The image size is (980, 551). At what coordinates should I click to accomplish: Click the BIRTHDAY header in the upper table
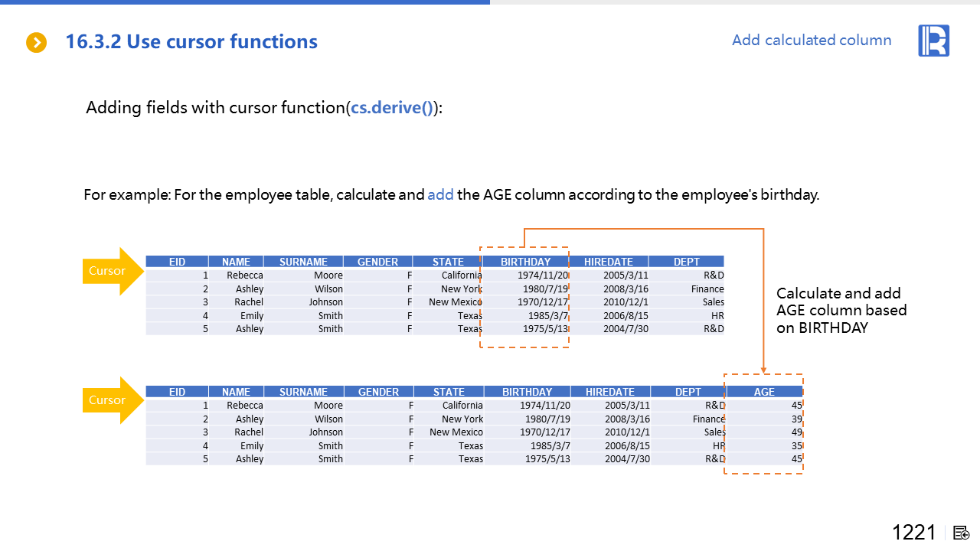pos(525,262)
